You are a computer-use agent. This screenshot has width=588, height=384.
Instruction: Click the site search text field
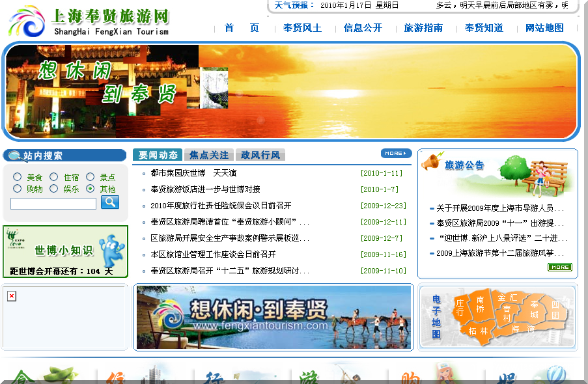click(53, 204)
